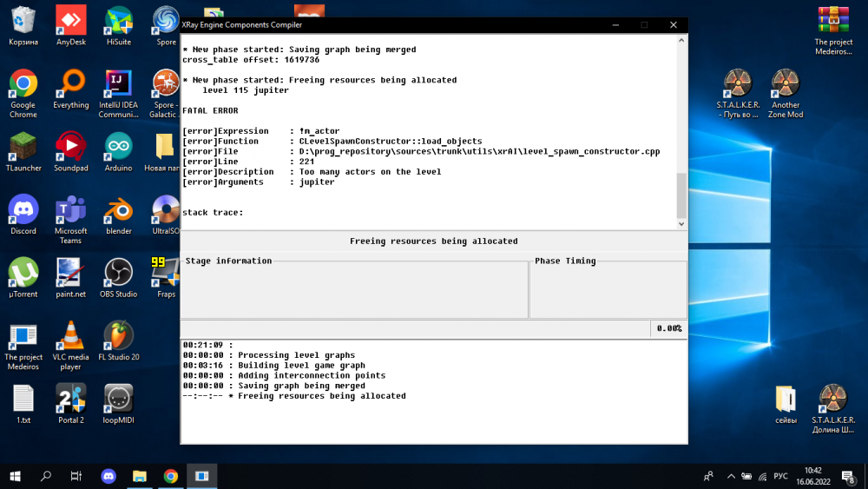Select the XRay compiler taskbar button
Viewport: 868px width, 489px height.
(x=201, y=476)
